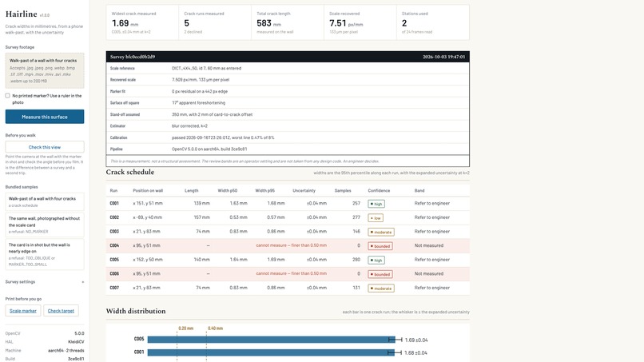Click the 'moderate' confidence badge on C003
The width and height of the screenshot is (644, 362).
pos(381,233)
